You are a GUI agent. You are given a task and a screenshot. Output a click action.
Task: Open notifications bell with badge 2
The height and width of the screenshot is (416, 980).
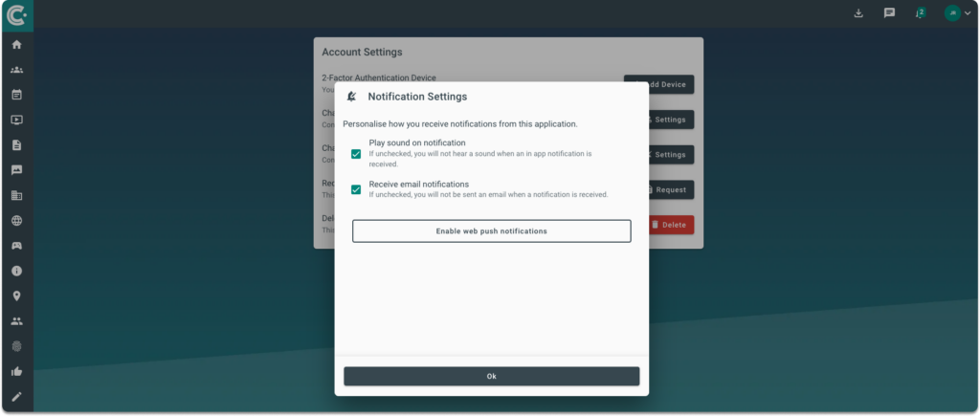click(920, 13)
